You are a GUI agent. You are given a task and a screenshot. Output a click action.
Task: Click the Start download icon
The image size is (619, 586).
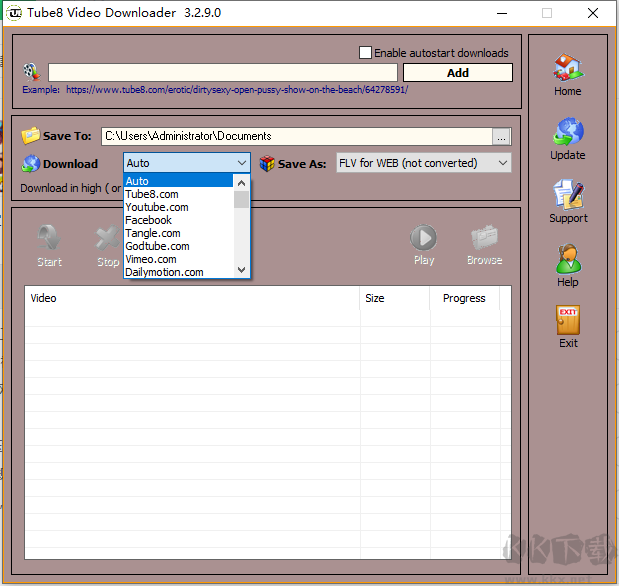tap(49, 238)
